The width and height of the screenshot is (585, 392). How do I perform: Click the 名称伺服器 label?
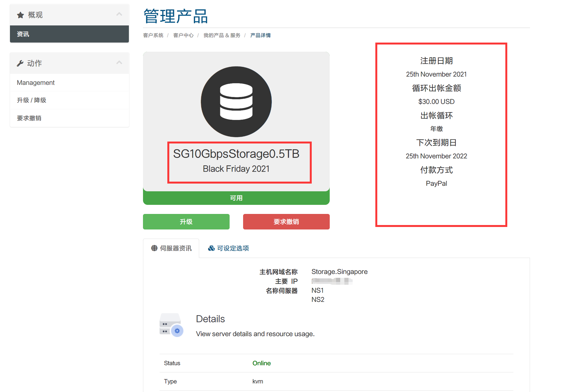(282, 291)
